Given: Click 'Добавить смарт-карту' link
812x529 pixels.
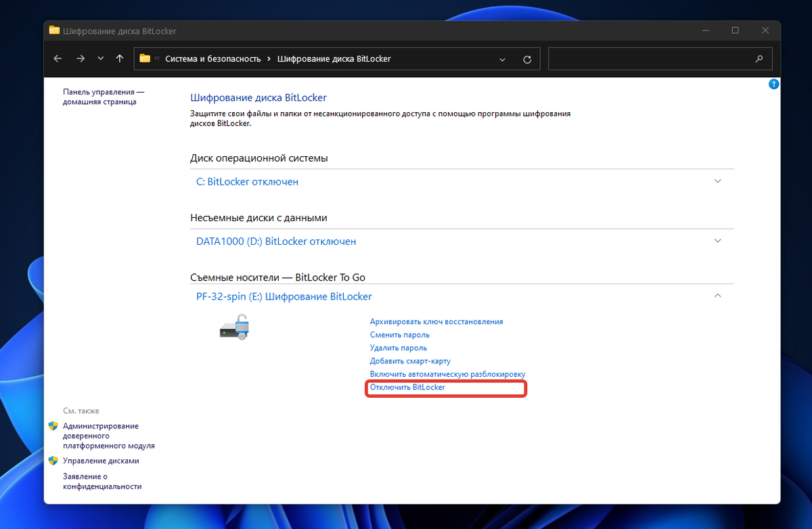Looking at the screenshot, I should tap(410, 361).
